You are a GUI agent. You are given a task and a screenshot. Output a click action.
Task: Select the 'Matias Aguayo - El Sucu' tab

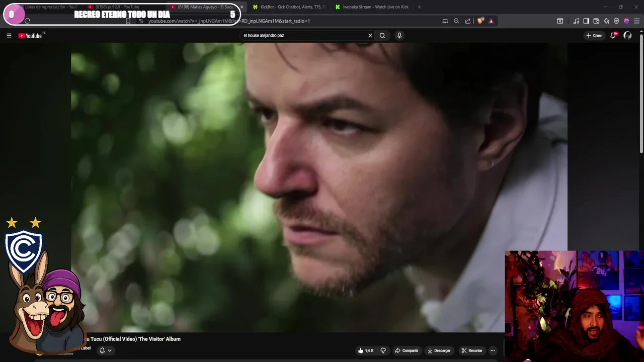point(205,7)
